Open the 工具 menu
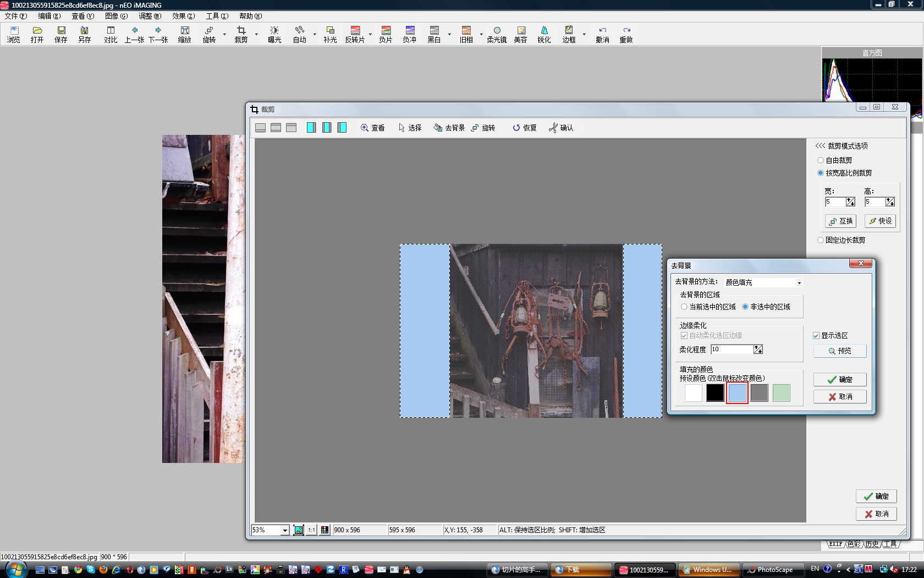924x578 pixels. point(217,16)
